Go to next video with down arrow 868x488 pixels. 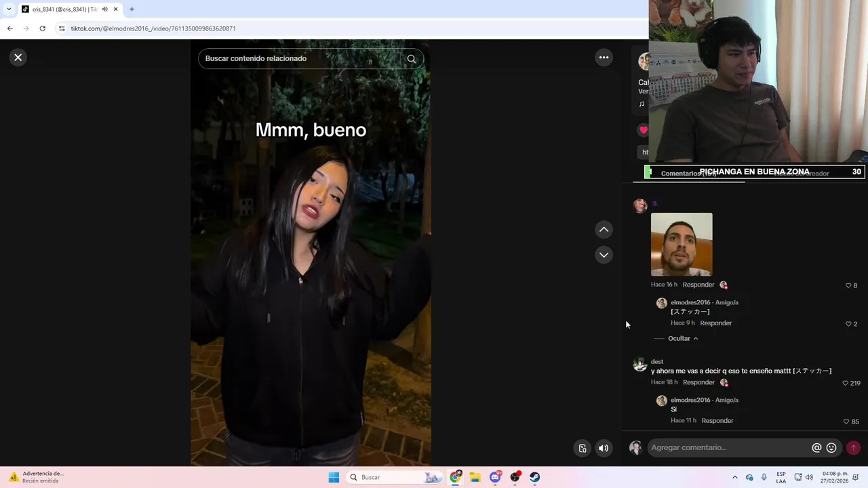coord(604,255)
